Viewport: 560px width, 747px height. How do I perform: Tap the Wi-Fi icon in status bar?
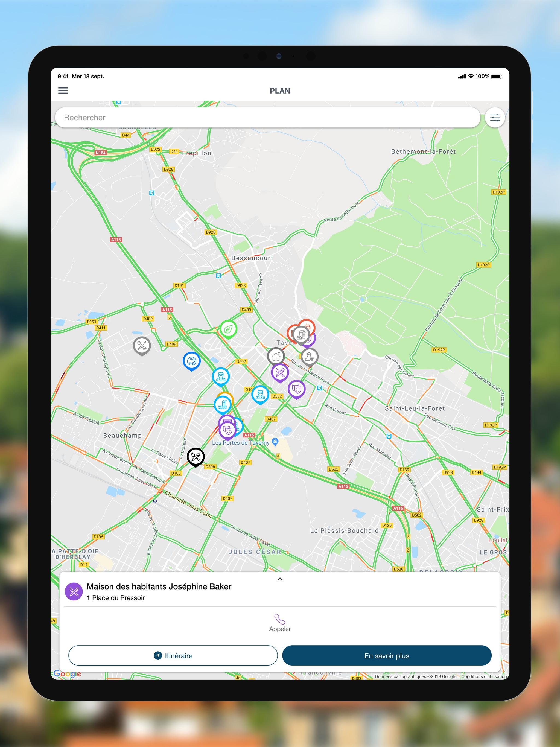click(x=471, y=76)
